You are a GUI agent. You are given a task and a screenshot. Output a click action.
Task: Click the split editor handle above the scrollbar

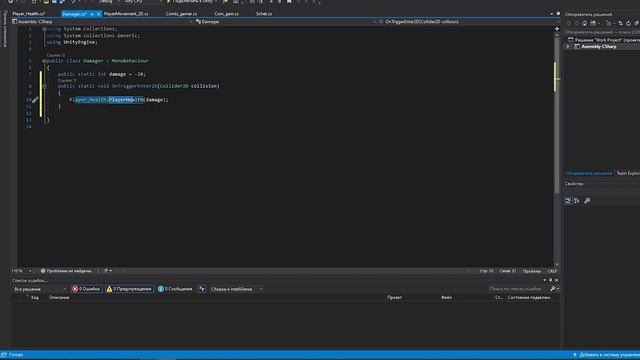click(x=557, y=29)
